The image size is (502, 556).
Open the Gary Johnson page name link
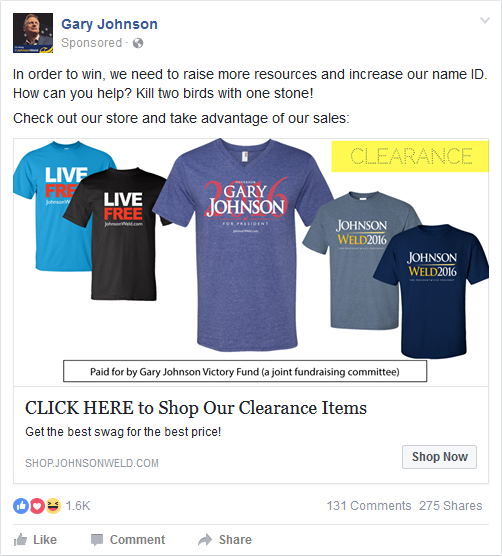(109, 24)
